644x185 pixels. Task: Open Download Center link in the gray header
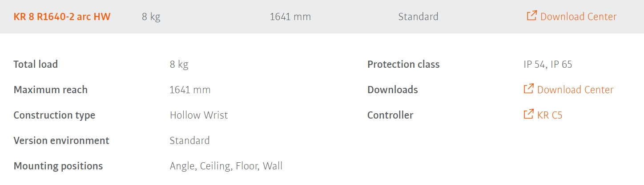pyautogui.click(x=578, y=17)
